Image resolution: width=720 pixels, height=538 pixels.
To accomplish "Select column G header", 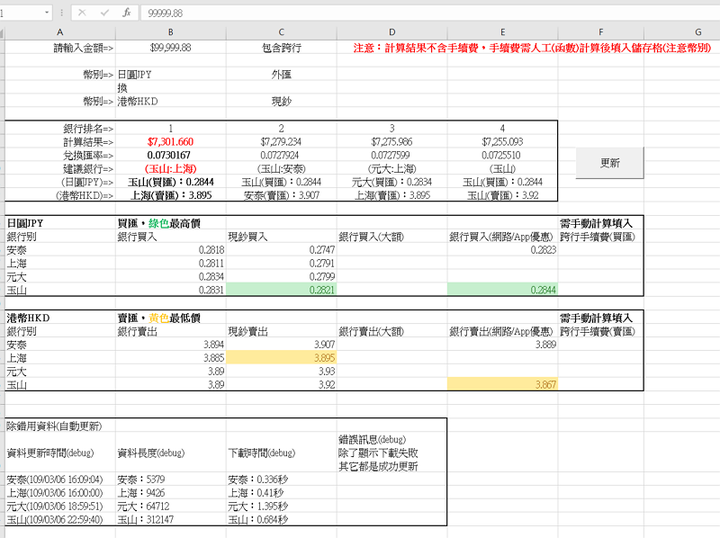I will [698, 32].
